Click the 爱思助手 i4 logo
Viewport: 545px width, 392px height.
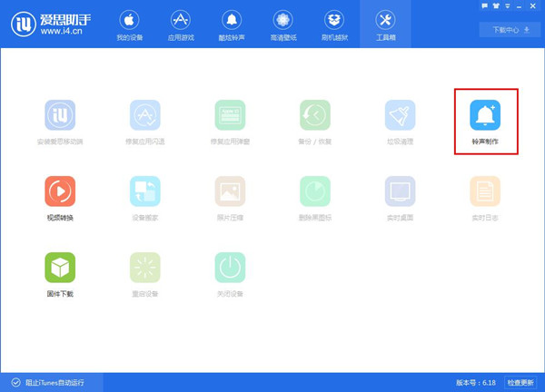tap(51, 24)
